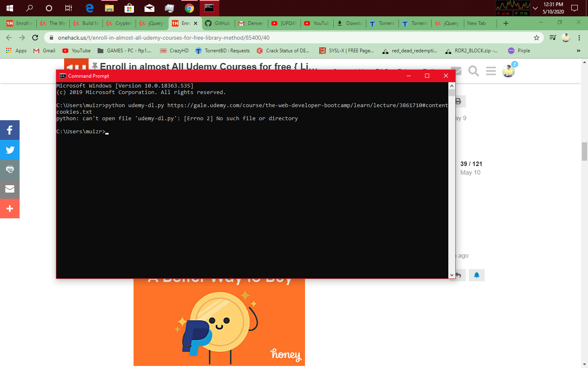This screenshot has width=588, height=368.
Task: Open the forum hamburger menu
Action: [491, 71]
